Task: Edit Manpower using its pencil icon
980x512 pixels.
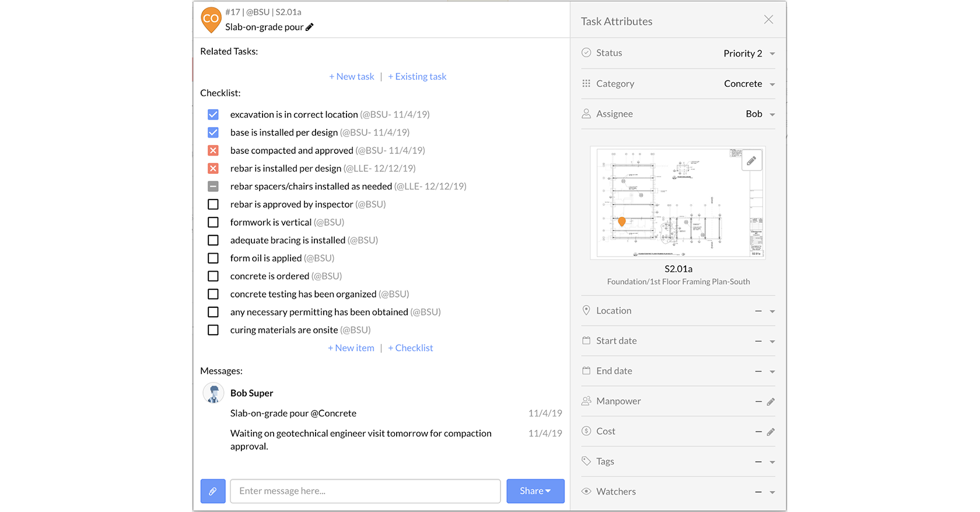Action: [x=771, y=402]
